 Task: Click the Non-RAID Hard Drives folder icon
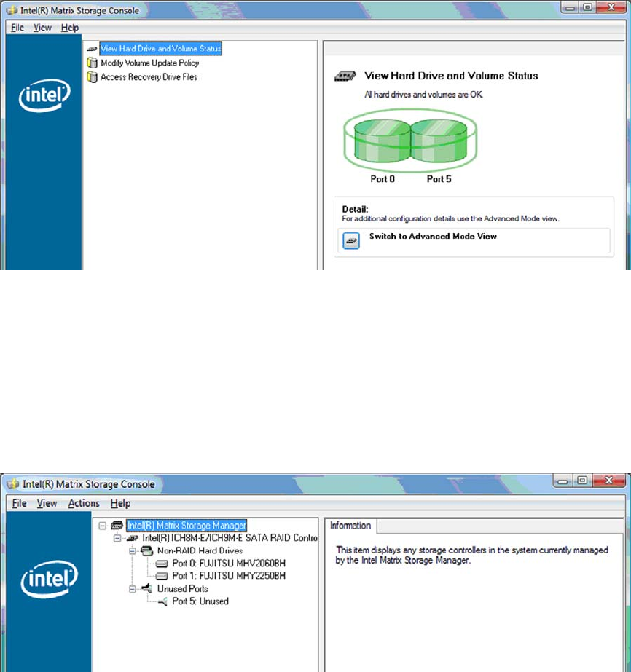click(146, 551)
